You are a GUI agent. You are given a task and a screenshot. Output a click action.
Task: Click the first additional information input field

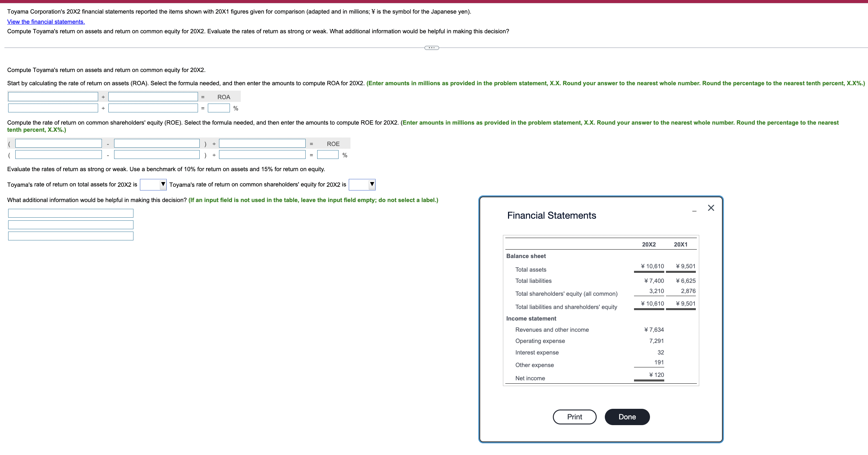(70, 213)
